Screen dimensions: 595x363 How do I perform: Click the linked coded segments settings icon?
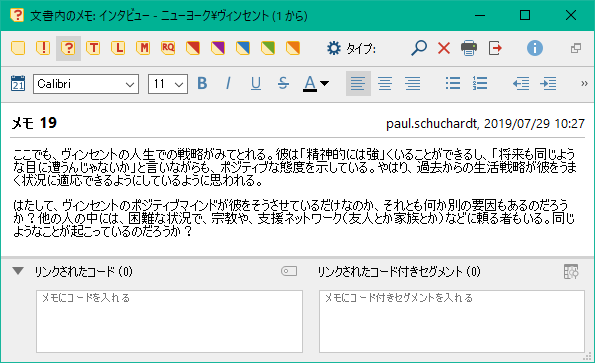click(x=571, y=272)
